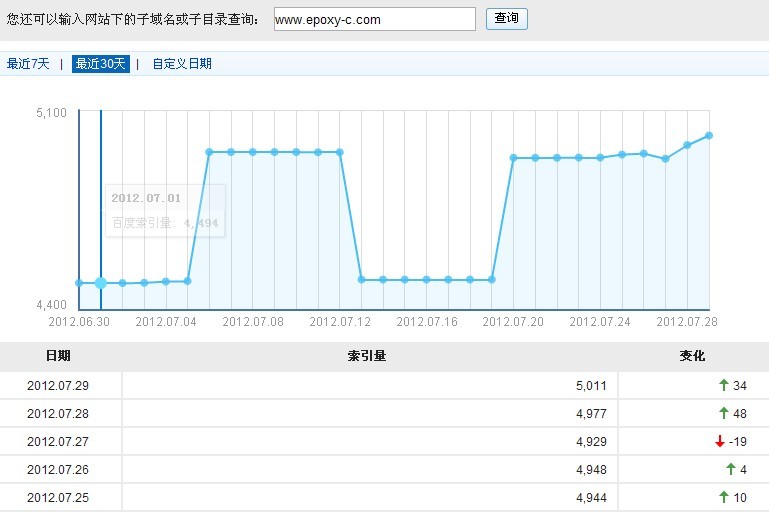This screenshot has width=769, height=512.
Task: Click the 2012.07.16 x-axis label
Action: (427, 322)
